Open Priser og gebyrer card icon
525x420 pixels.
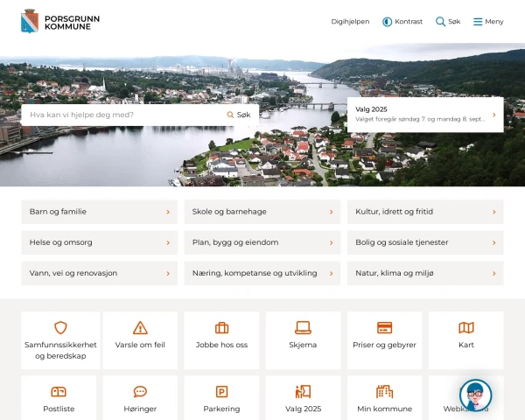click(x=384, y=328)
